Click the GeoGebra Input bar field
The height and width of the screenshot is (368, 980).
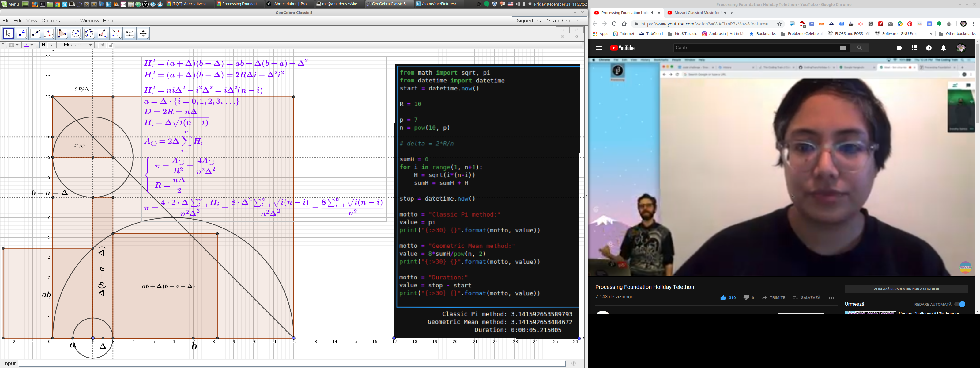click(x=292, y=363)
